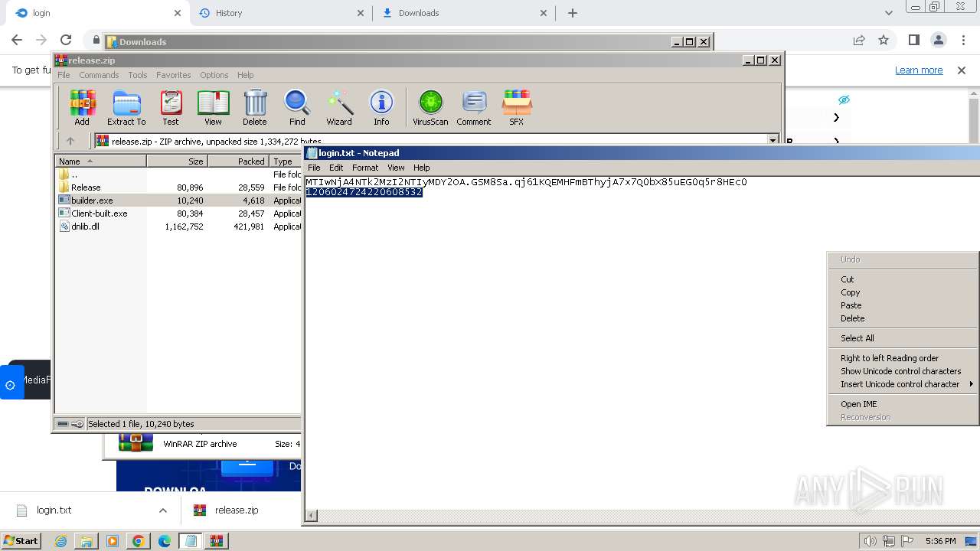Open WinRAR File menu

coord(64,75)
